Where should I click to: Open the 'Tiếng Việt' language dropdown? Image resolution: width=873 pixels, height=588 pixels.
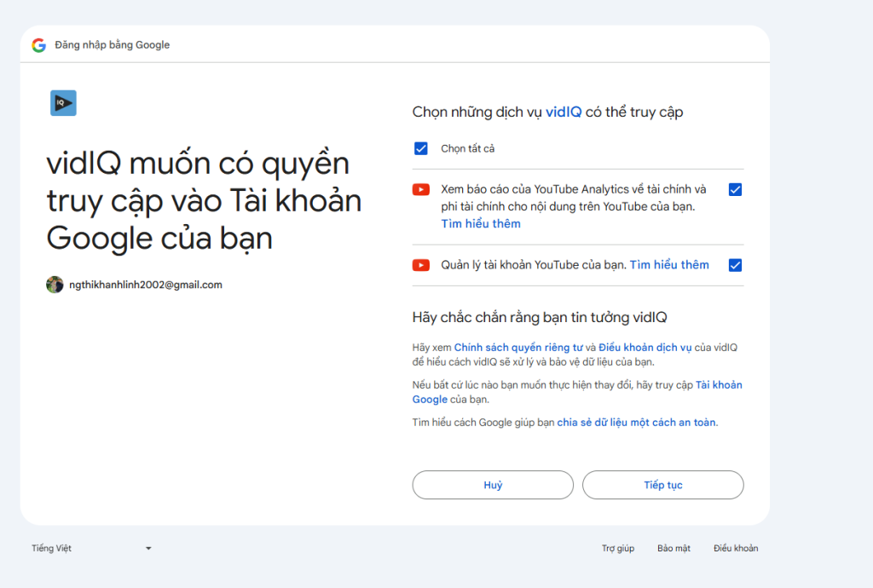coord(91,548)
